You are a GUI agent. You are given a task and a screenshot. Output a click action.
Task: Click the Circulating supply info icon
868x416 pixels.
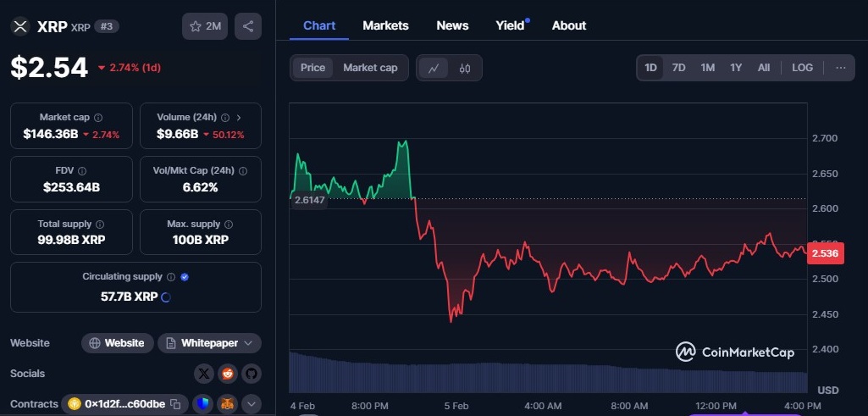pos(171,276)
